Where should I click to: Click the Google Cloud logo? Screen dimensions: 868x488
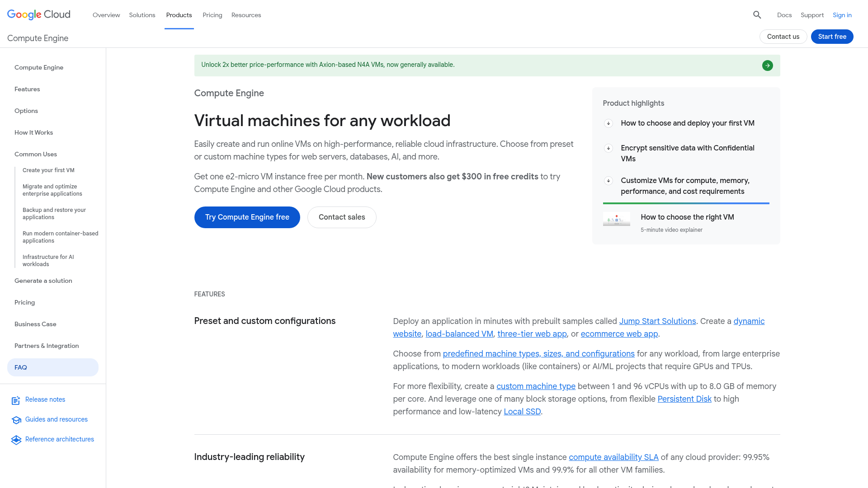tap(38, 14)
